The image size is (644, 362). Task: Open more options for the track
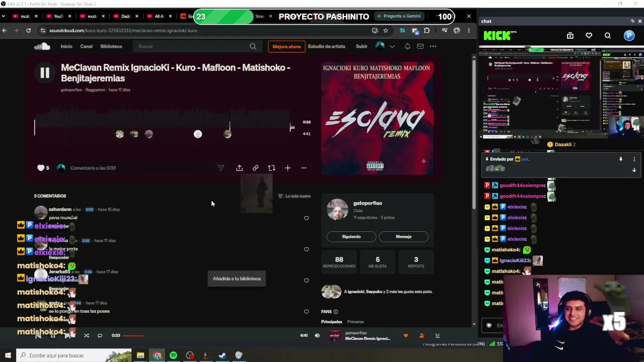[x=304, y=168]
